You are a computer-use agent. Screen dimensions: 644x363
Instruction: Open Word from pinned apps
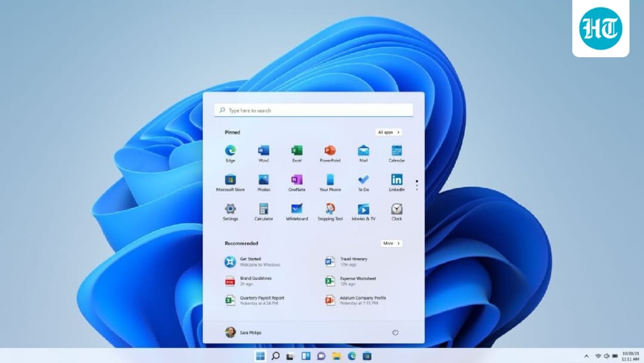(x=263, y=153)
